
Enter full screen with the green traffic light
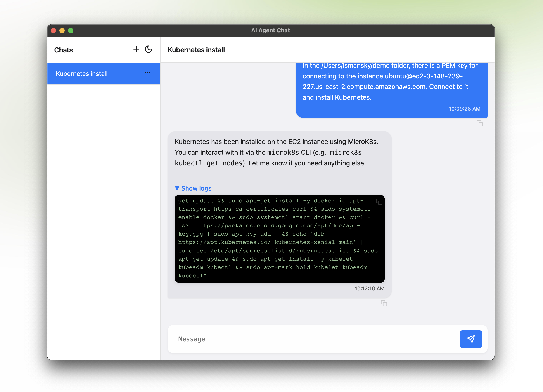point(71,30)
